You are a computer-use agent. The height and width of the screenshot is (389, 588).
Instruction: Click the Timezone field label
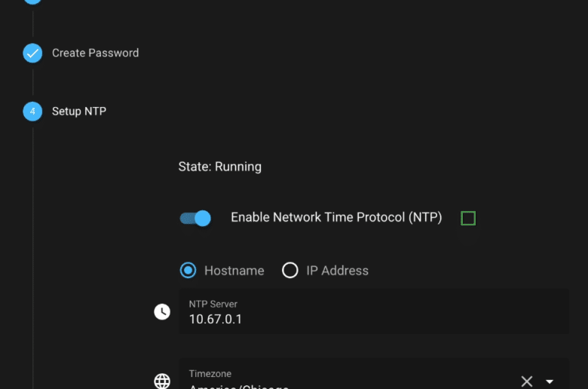[x=210, y=374]
